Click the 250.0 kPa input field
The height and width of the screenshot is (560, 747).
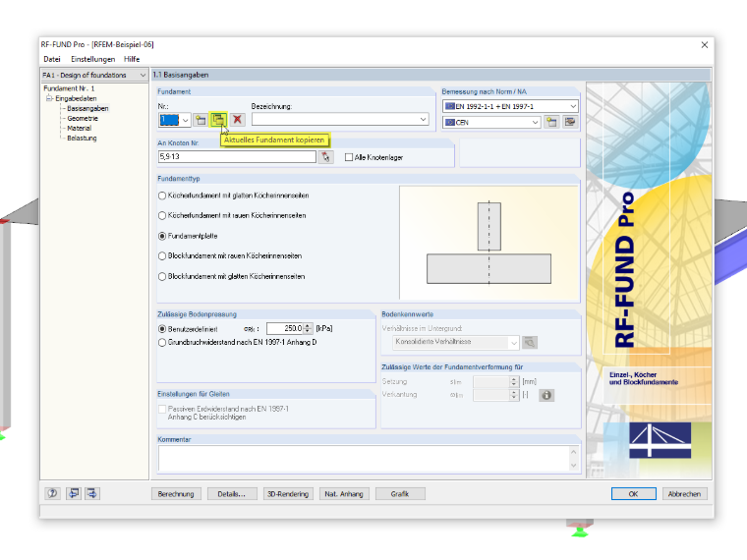tap(285, 328)
